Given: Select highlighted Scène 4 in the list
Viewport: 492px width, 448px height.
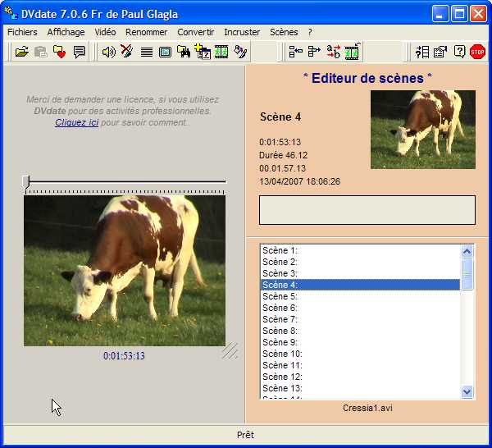Looking at the screenshot, I should point(360,285).
